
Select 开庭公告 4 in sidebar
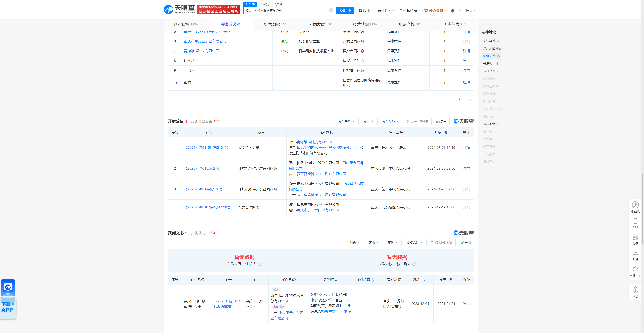pos(490,64)
